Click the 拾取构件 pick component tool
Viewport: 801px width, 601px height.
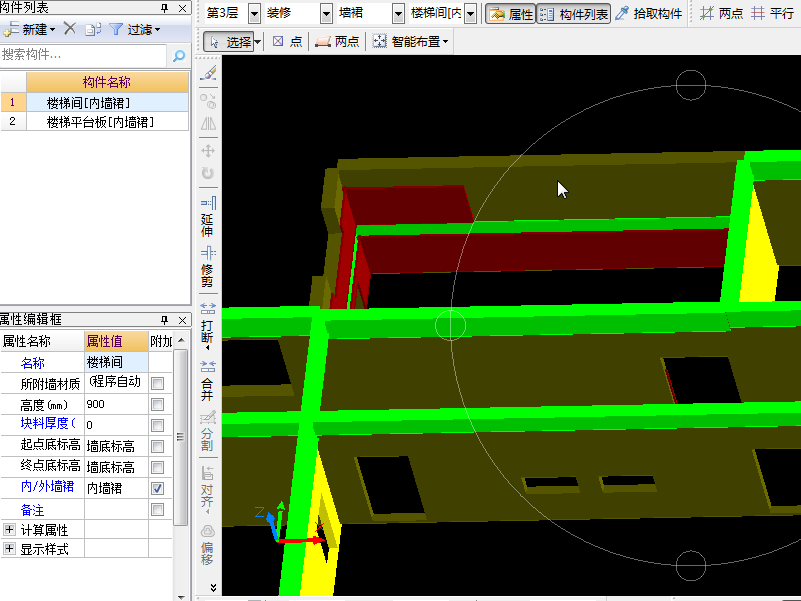(649, 14)
